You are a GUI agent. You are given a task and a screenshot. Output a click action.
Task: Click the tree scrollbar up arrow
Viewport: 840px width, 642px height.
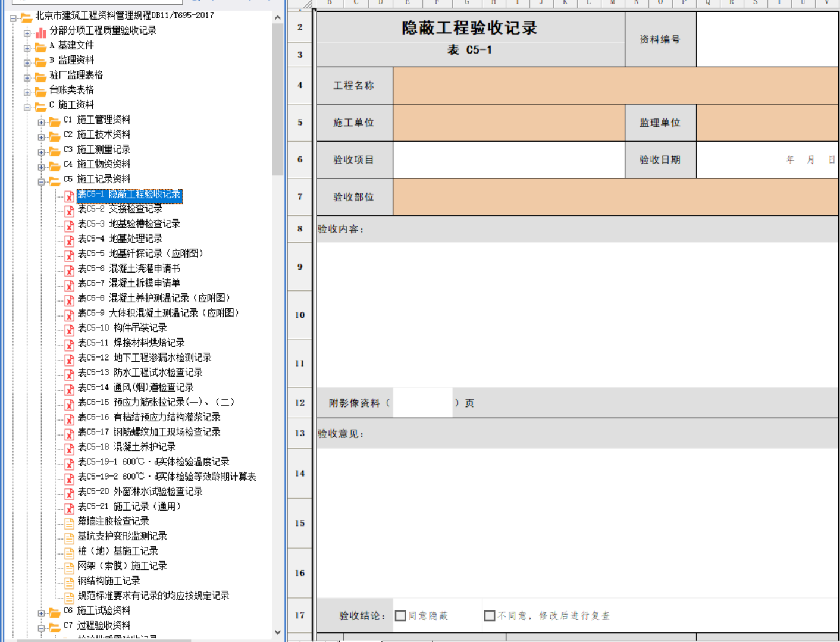tap(277, 18)
